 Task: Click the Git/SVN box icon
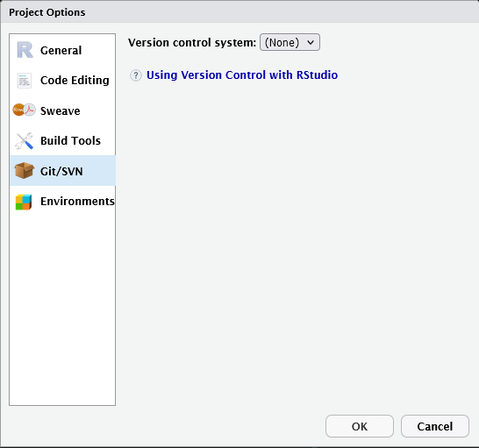click(x=25, y=170)
